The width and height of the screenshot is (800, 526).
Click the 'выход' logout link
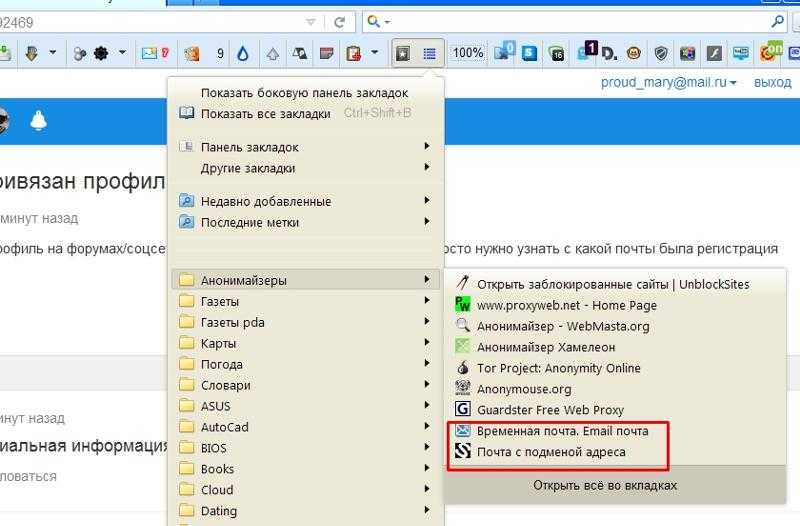(772, 83)
